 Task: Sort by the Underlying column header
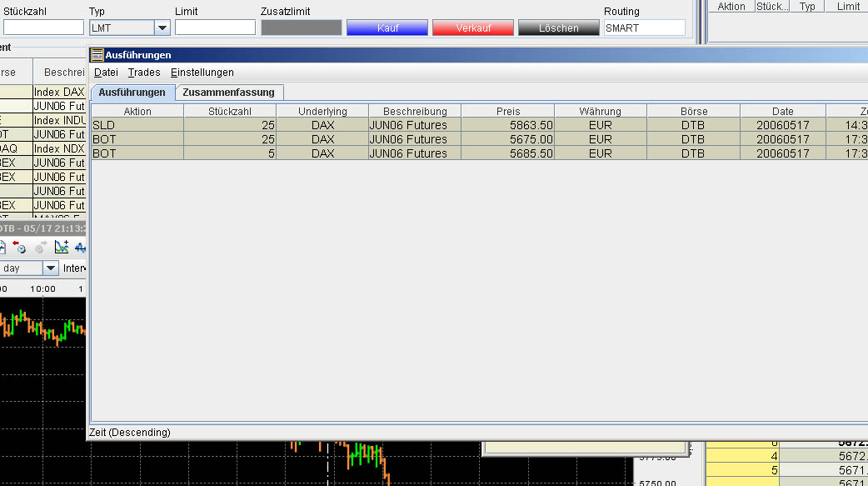pyautogui.click(x=322, y=111)
